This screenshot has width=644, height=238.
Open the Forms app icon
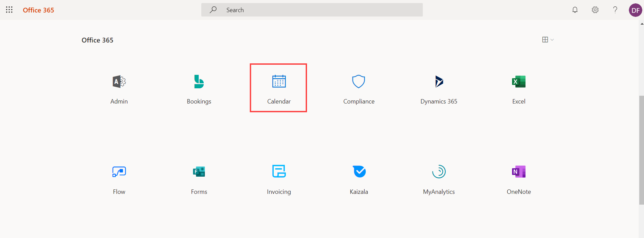(199, 172)
